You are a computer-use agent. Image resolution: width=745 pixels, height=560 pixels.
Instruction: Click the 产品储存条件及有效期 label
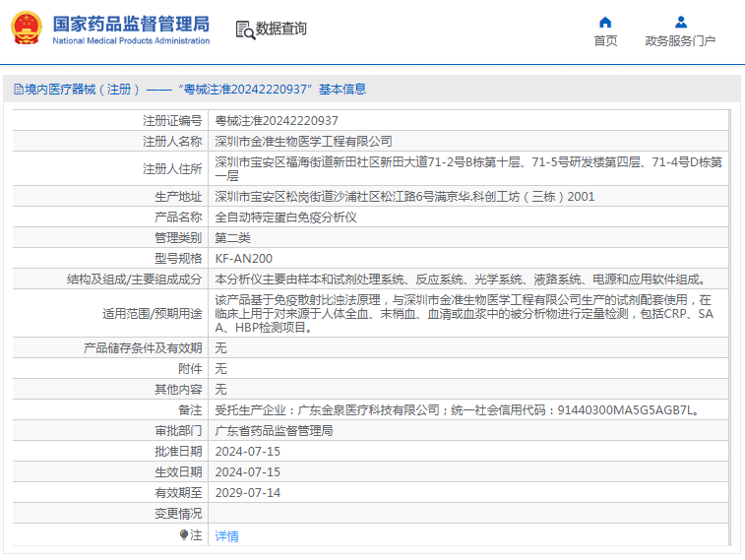click(x=143, y=347)
